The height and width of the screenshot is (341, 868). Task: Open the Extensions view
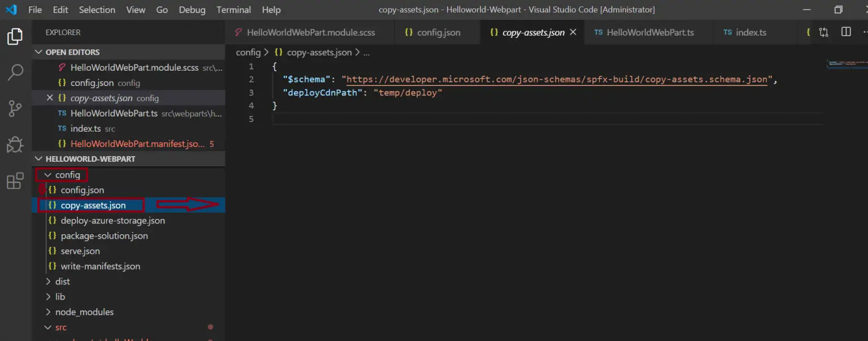[x=15, y=181]
